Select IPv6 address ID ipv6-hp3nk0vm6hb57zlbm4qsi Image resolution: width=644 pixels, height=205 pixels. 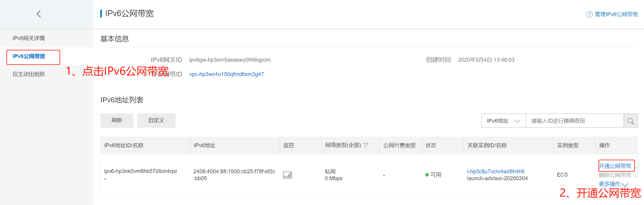[x=140, y=171]
